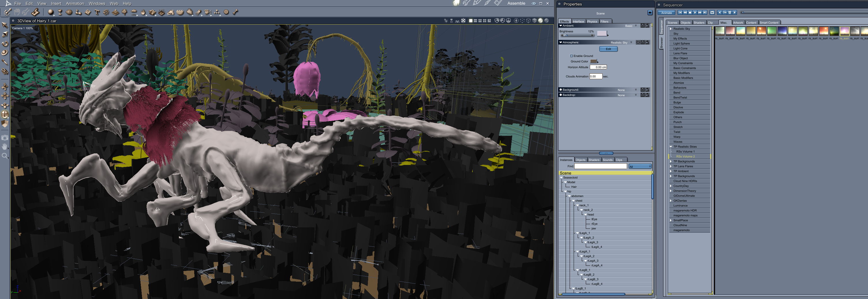
Task: Click the Find search field in Instances
Action: tap(601, 166)
